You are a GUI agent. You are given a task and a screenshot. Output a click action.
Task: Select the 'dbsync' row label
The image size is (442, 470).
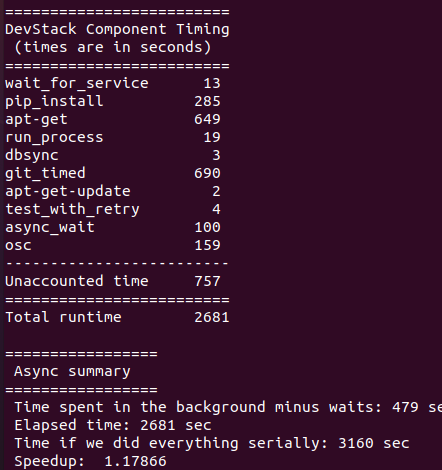coord(32,155)
